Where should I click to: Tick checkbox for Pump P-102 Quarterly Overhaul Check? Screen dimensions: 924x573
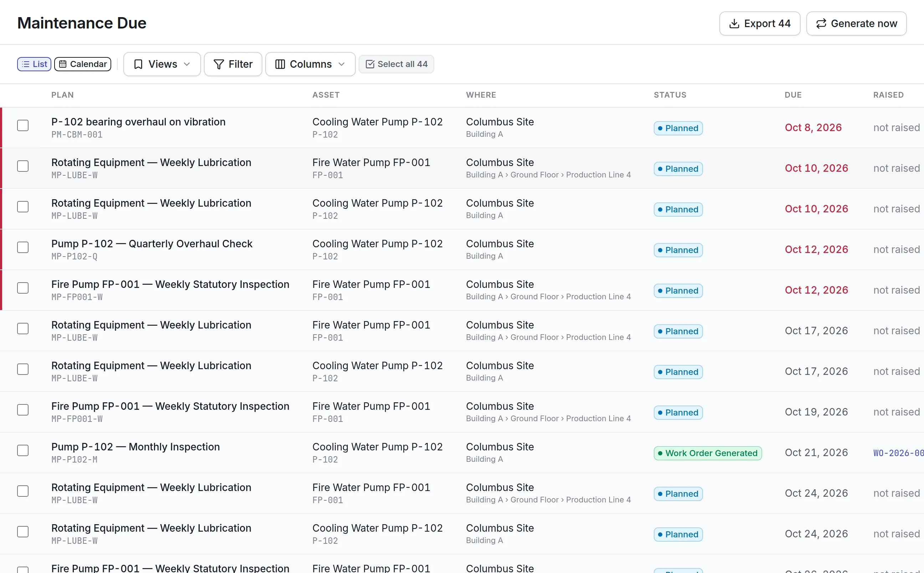click(23, 247)
